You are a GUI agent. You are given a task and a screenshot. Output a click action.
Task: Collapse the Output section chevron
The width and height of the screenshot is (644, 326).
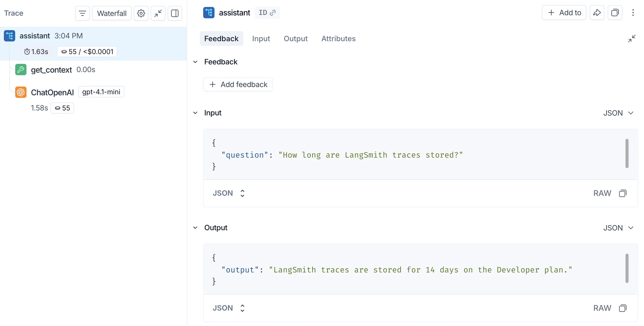[195, 228]
